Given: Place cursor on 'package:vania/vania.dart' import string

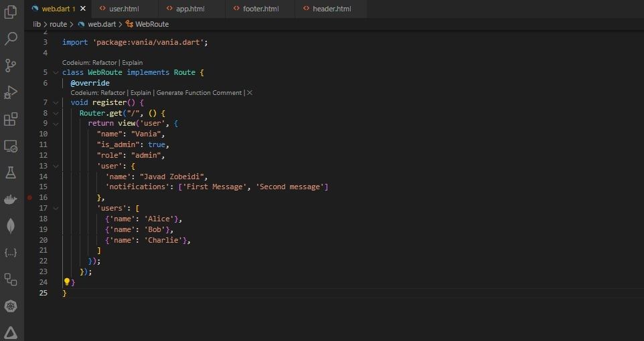Looking at the screenshot, I should click(x=149, y=43).
